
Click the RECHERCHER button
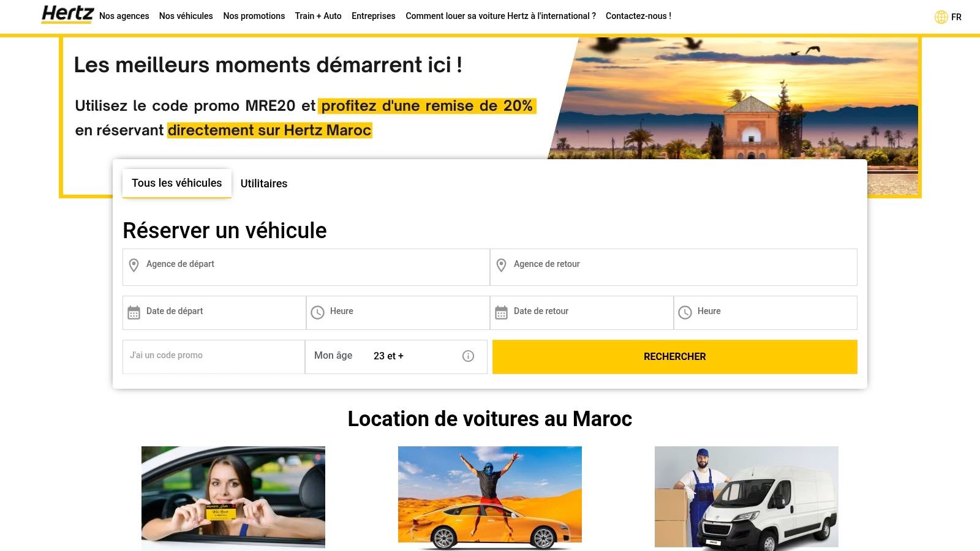(675, 357)
